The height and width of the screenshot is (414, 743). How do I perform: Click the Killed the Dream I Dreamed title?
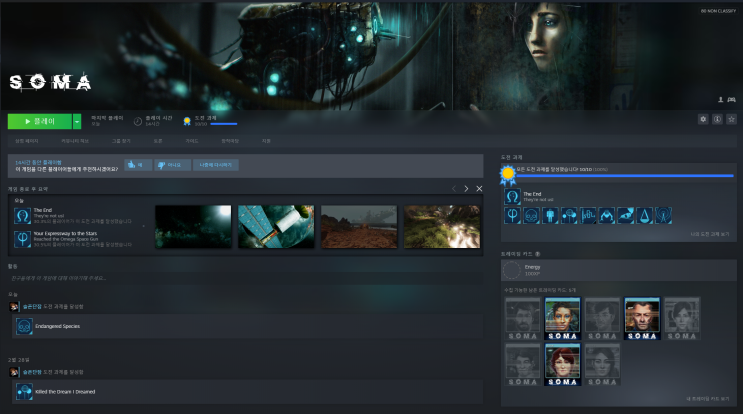(x=65, y=392)
